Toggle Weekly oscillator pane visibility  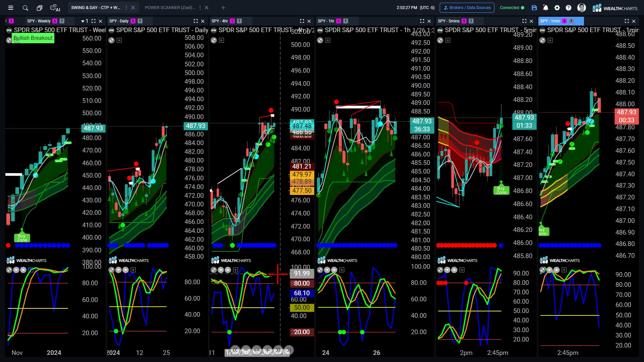click(x=9, y=270)
